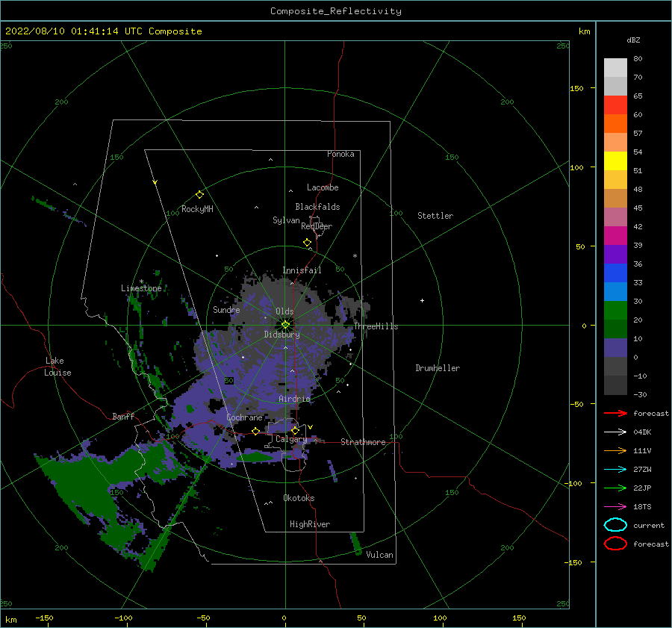Click the Cochrane label
The width and height of the screenshot is (672, 628).
[x=244, y=417]
